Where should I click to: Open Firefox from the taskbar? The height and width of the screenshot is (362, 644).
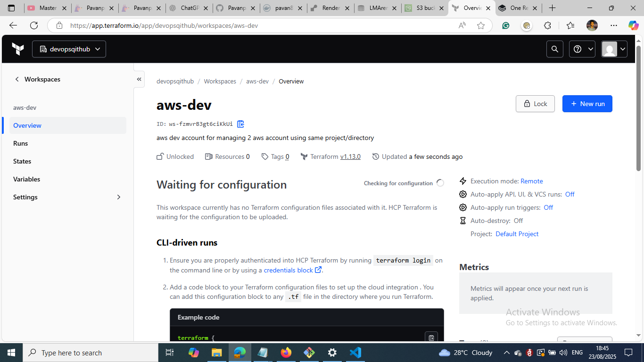286,353
